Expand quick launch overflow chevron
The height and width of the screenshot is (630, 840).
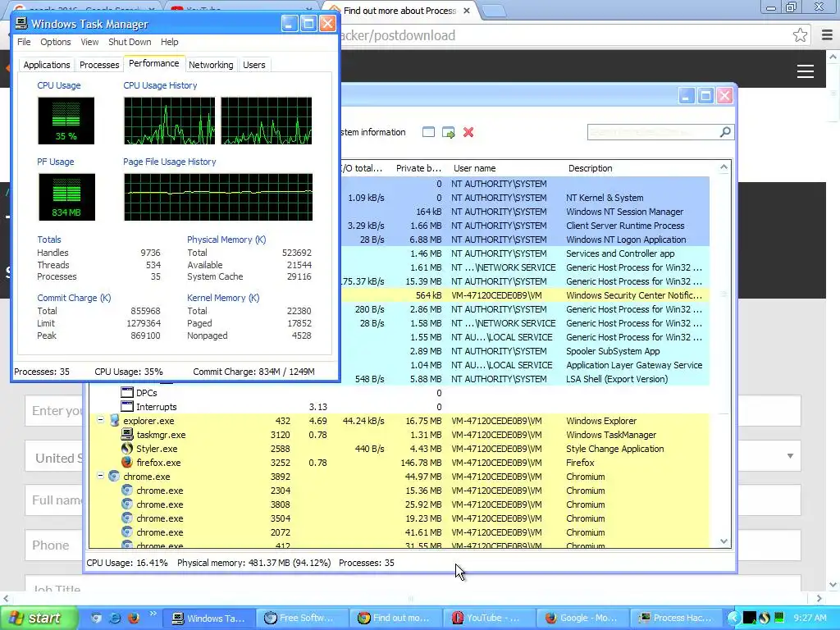click(x=153, y=614)
